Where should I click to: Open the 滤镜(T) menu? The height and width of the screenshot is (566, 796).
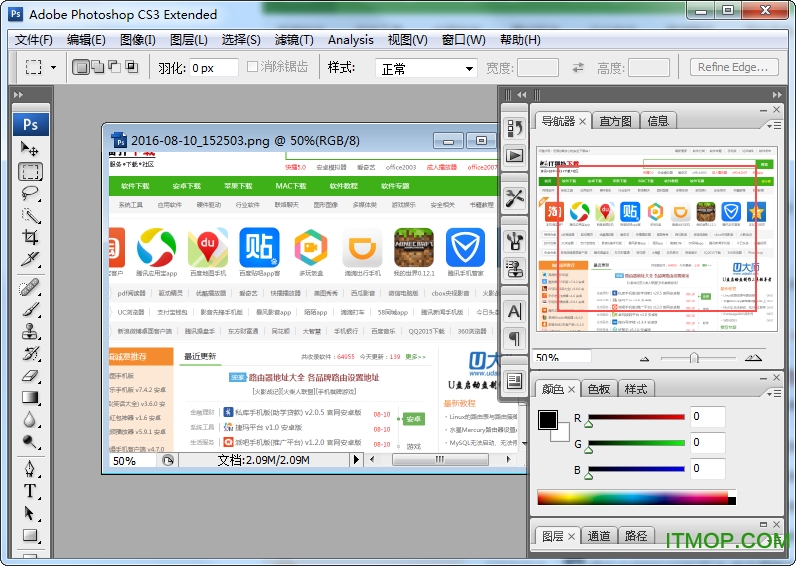click(293, 40)
